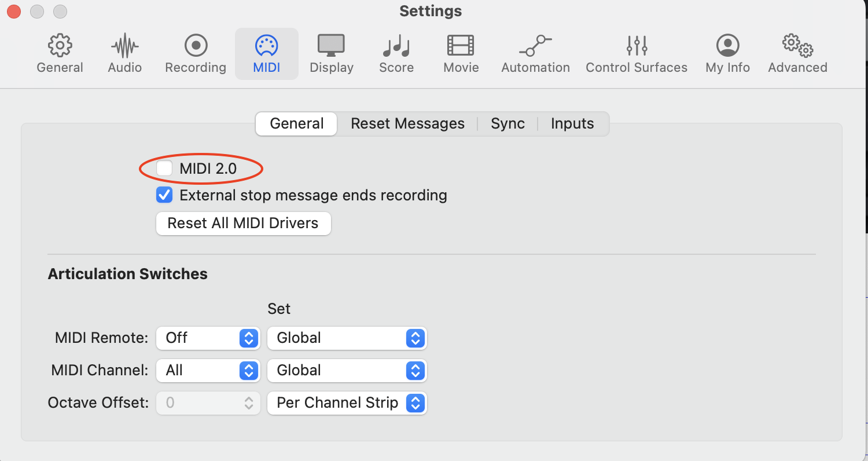The width and height of the screenshot is (868, 461).
Task: Open the MIDI Channel dropdown
Action: [x=208, y=371]
